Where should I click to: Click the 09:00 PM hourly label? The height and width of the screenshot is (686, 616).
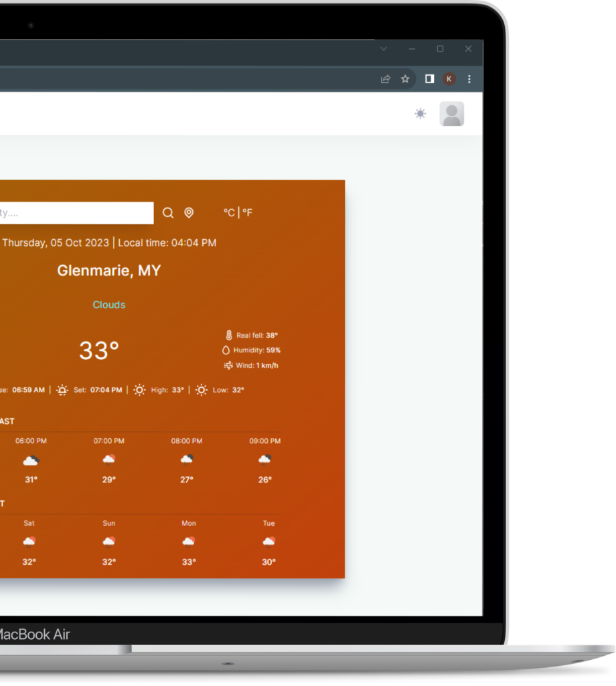265,441
